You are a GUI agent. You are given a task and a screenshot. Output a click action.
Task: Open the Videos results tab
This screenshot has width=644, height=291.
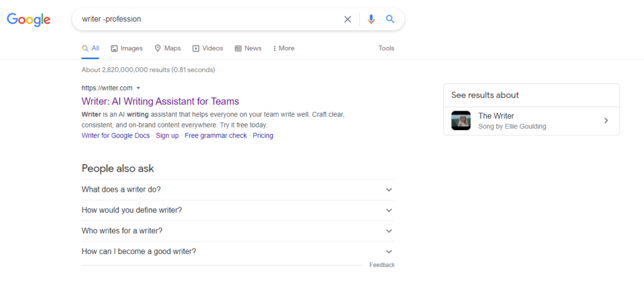(x=208, y=48)
